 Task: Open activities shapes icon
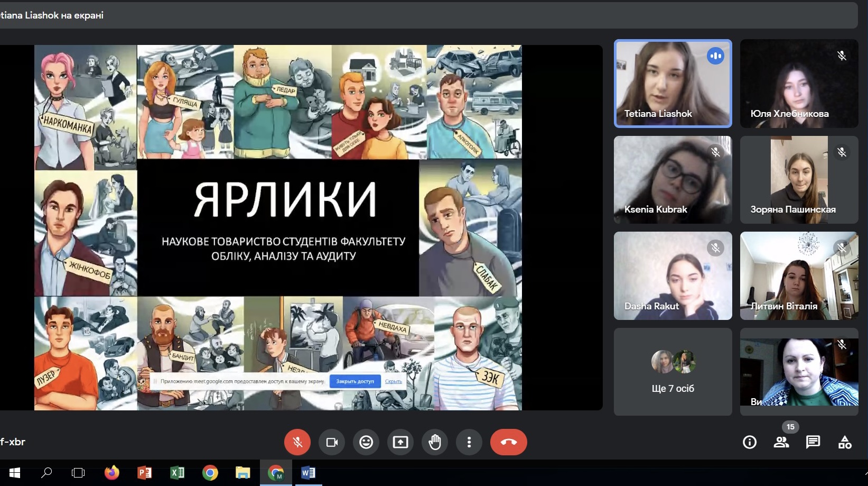click(x=845, y=442)
